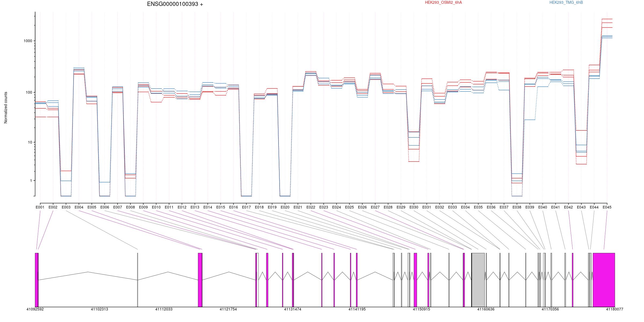
Task: Select exon label E022
Action: (311, 207)
